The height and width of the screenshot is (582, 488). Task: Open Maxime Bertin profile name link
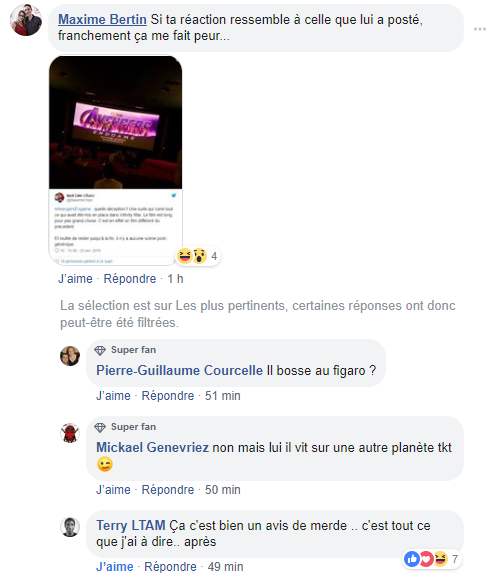click(x=102, y=19)
